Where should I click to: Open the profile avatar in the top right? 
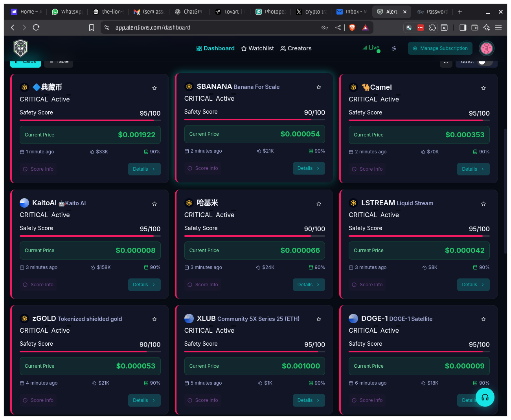[486, 48]
